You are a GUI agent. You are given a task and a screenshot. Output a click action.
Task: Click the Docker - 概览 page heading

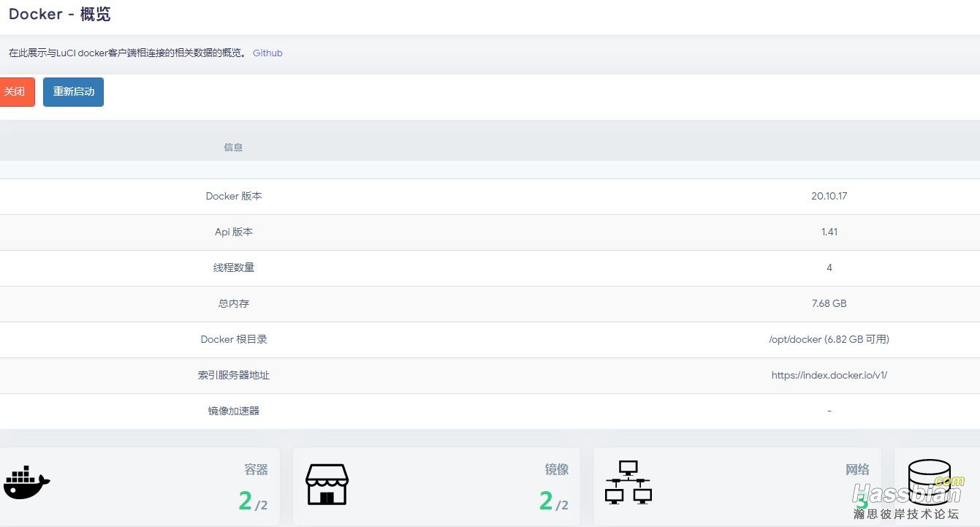click(60, 14)
